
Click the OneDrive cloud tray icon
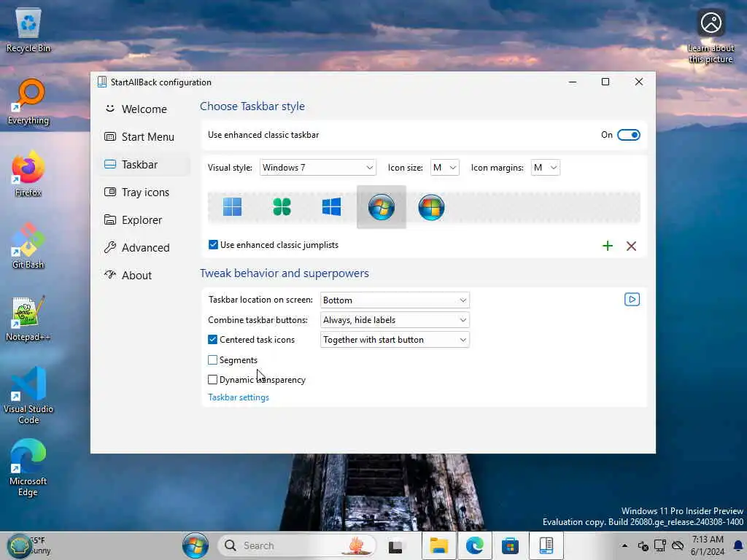tap(678, 545)
